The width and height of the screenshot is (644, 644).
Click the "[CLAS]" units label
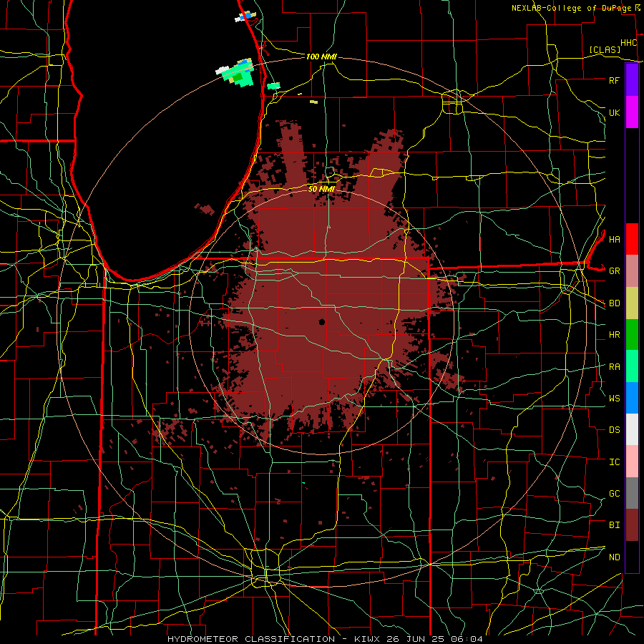(605, 50)
